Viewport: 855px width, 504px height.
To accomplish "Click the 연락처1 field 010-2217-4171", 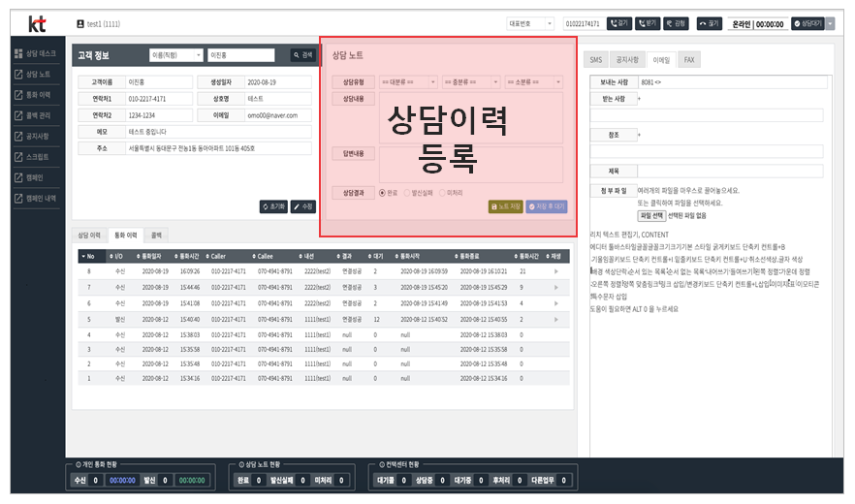I will [159, 99].
